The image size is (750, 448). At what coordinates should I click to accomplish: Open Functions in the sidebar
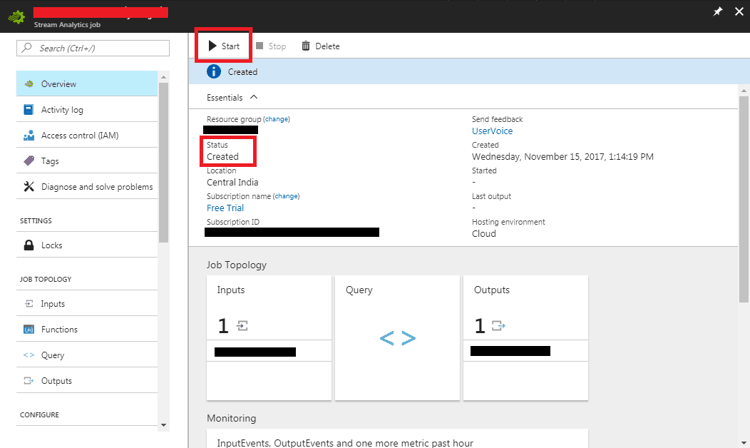tap(87, 329)
